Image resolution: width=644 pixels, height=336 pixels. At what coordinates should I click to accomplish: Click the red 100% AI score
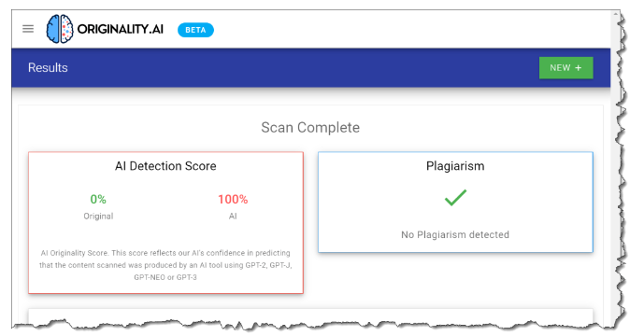point(233,200)
